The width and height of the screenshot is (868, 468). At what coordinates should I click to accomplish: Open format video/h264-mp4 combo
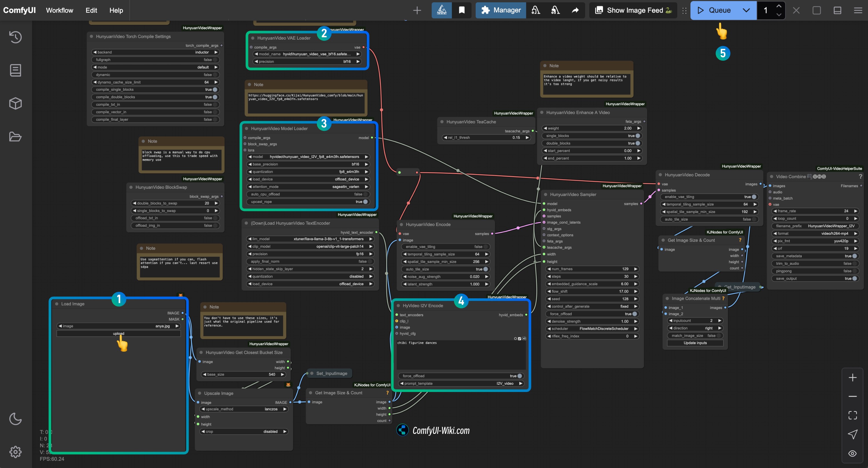click(815, 234)
